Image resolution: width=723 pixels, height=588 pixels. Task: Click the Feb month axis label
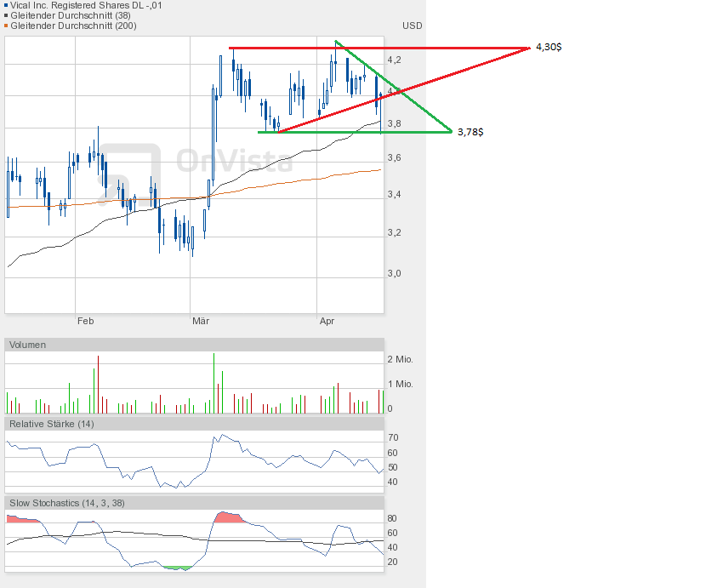85,321
